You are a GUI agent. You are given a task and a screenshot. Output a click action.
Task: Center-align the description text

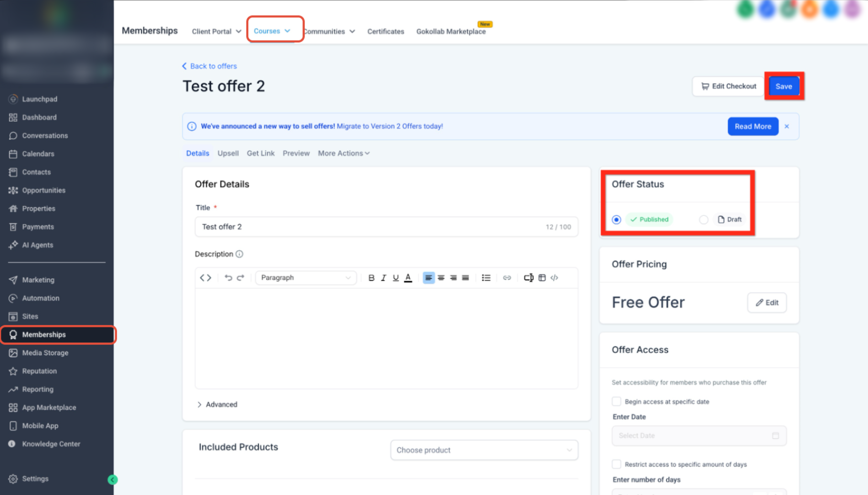pos(441,278)
